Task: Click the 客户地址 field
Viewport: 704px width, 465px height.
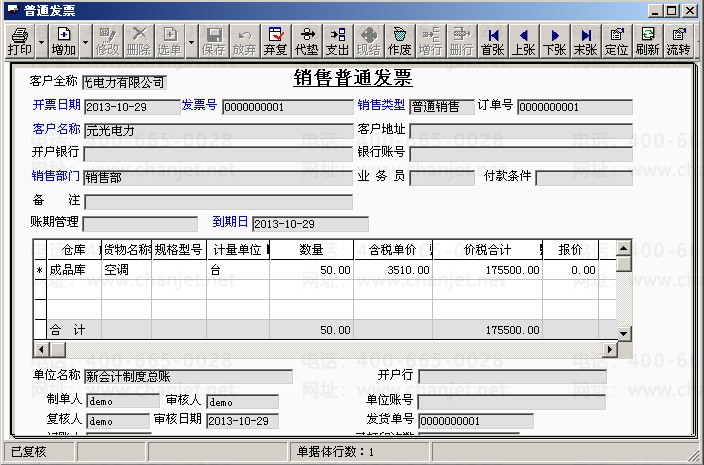Action: pyautogui.click(x=521, y=131)
